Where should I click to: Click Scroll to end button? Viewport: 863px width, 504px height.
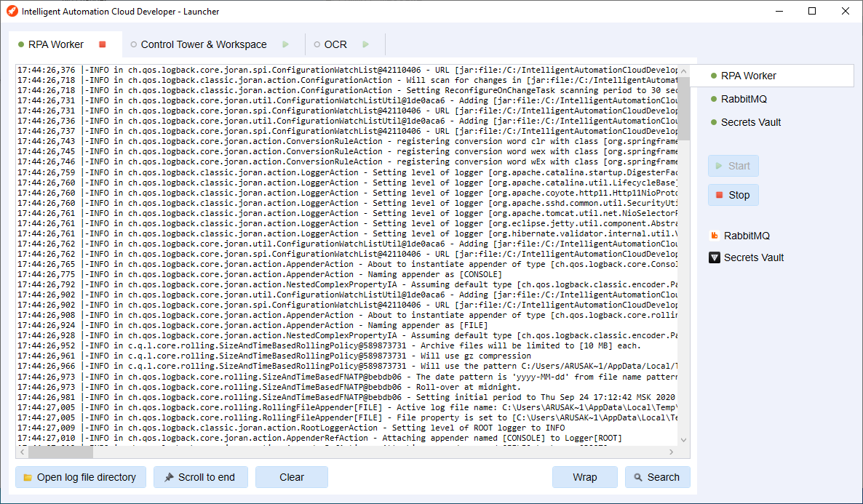click(x=200, y=477)
